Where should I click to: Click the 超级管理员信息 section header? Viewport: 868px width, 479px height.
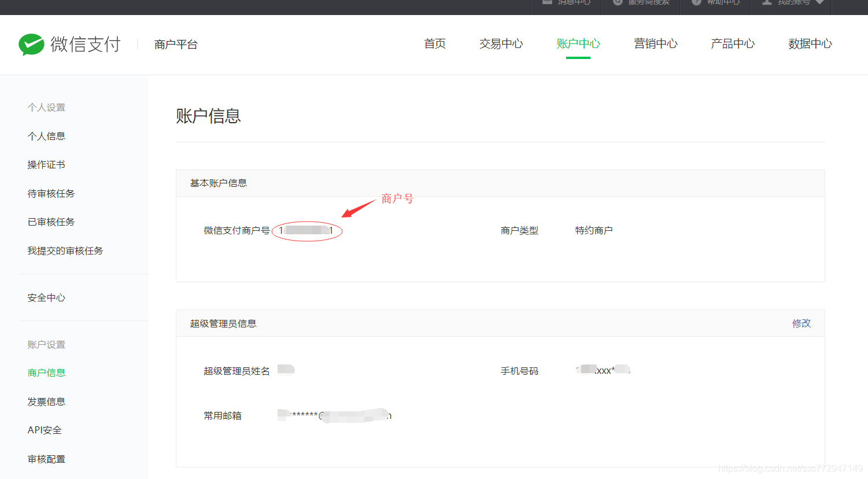[223, 323]
